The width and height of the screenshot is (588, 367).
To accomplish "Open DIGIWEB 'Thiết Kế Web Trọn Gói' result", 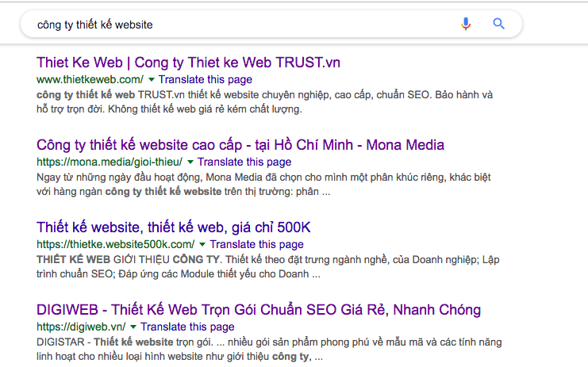I will coord(259,310).
